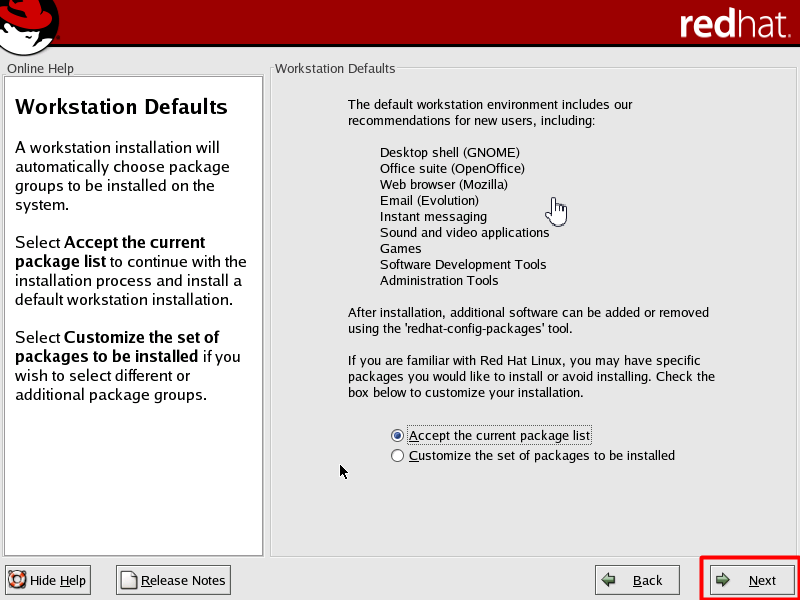Select Accept the current package list
This screenshot has width=800, height=600.
[x=491, y=436]
